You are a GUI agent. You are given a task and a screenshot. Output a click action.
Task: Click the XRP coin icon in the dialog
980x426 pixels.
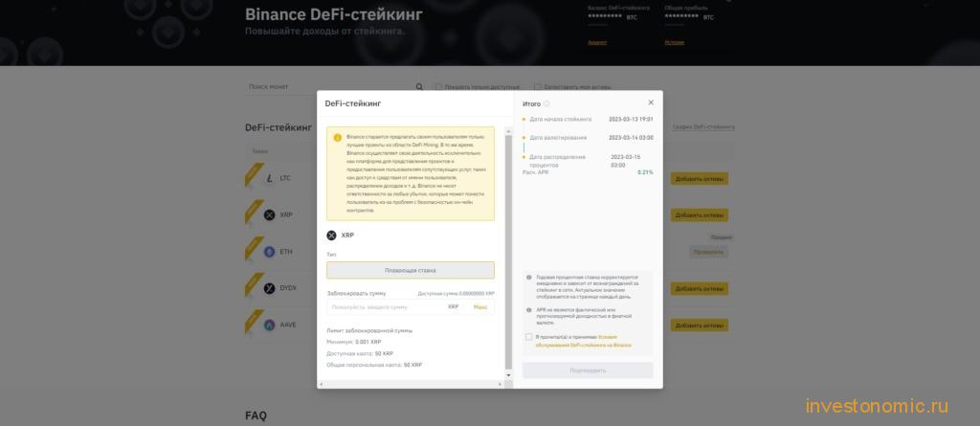pyautogui.click(x=331, y=235)
